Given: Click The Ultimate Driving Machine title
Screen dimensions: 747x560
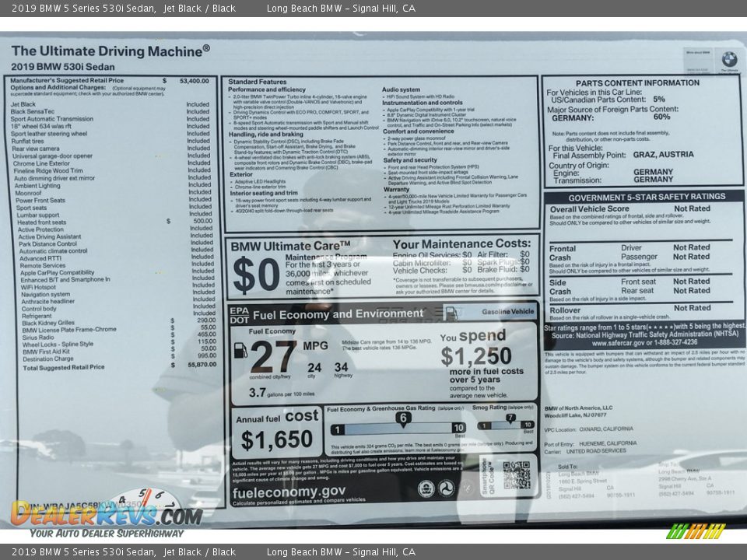Looking at the screenshot, I should [110, 51].
